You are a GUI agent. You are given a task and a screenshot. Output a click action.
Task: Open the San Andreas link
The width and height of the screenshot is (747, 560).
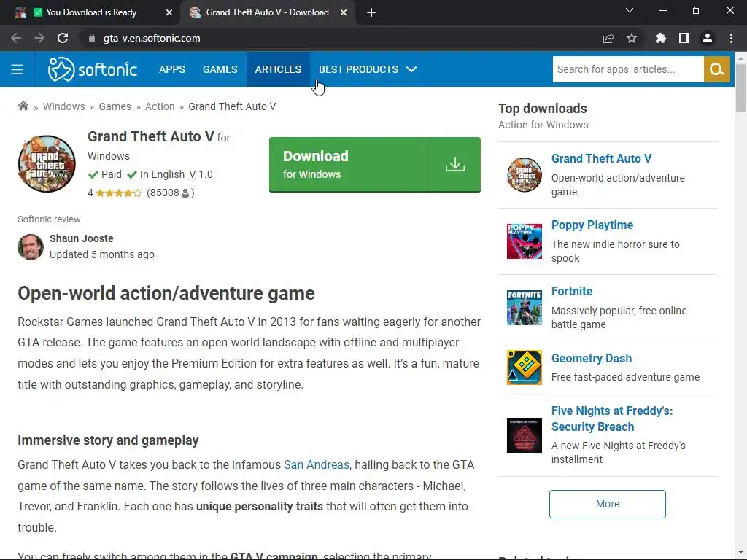317,464
